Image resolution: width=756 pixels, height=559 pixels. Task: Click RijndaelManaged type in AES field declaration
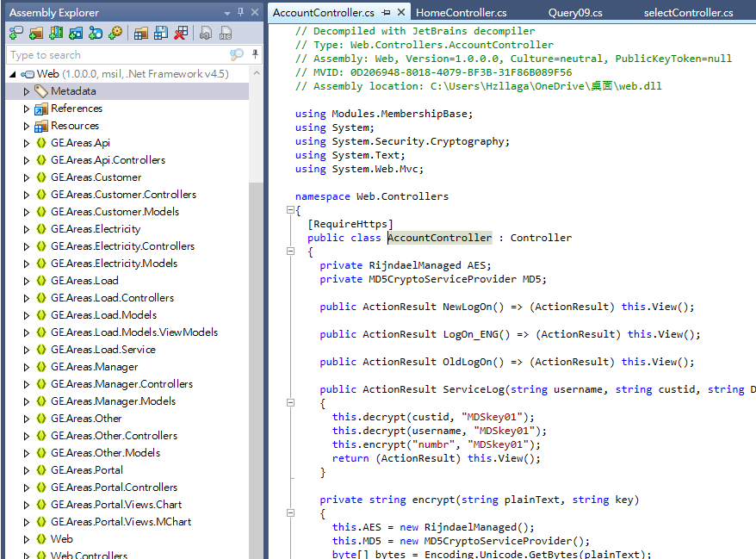(x=415, y=265)
